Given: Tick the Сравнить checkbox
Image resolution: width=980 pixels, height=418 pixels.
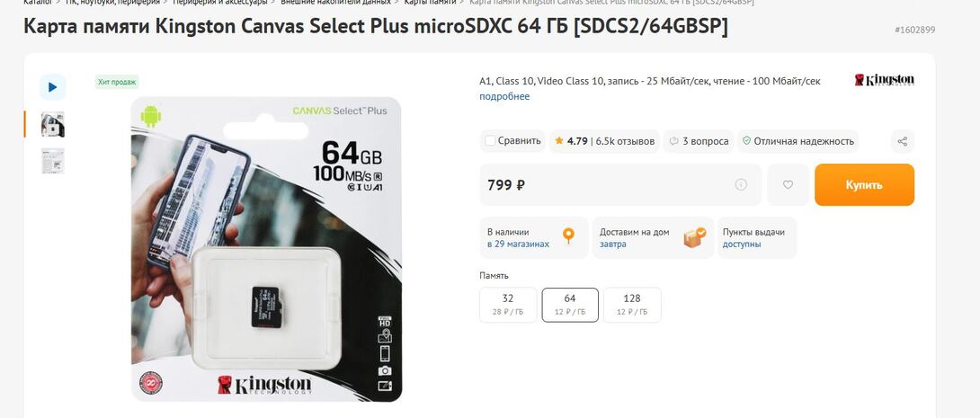Looking at the screenshot, I should [x=490, y=140].
